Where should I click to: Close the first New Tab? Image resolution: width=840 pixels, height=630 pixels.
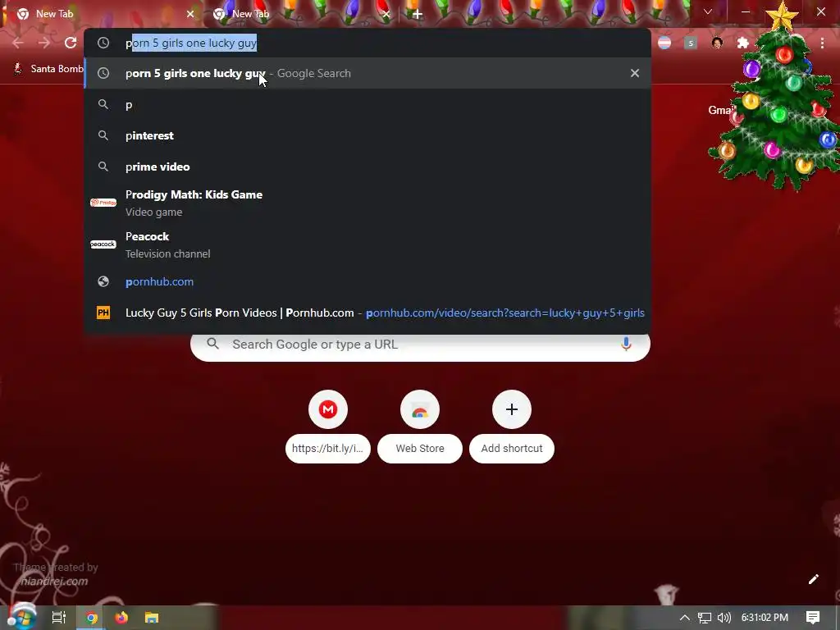tap(190, 14)
